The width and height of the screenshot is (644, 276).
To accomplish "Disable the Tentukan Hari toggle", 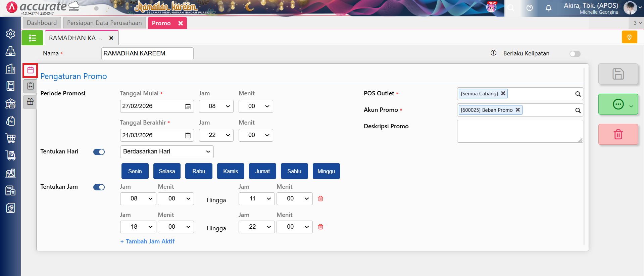I will [x=99, y=152].
